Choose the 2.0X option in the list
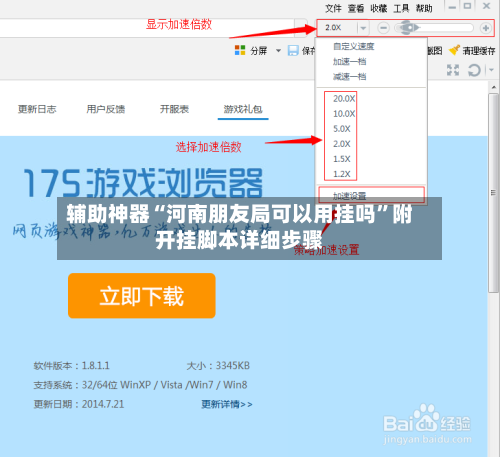 [342, 144]
